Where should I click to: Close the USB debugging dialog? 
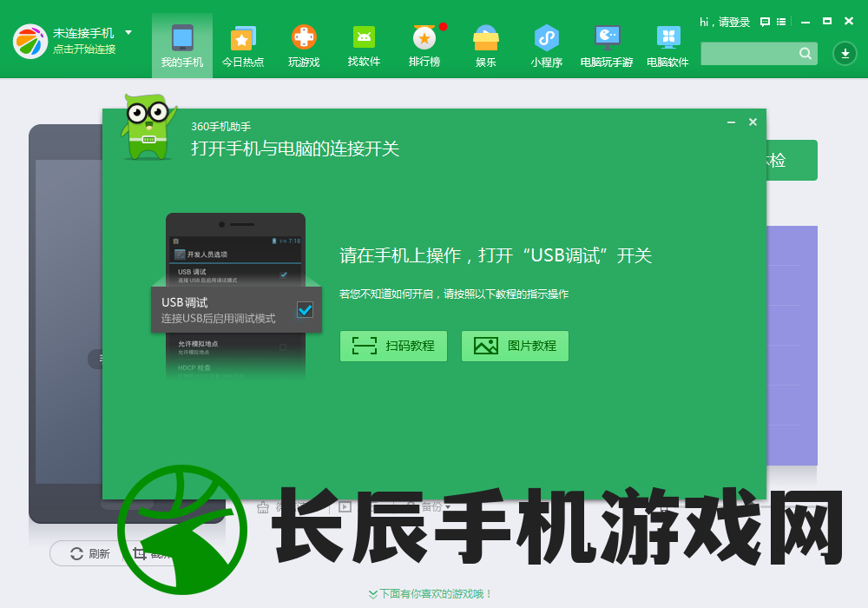(x=753, y=122)
